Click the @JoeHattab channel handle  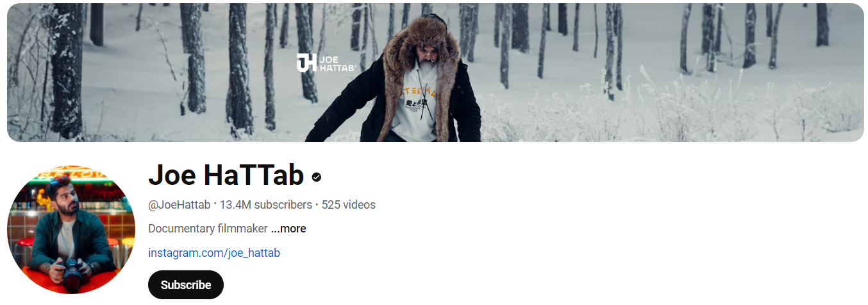tap(179, 205)
